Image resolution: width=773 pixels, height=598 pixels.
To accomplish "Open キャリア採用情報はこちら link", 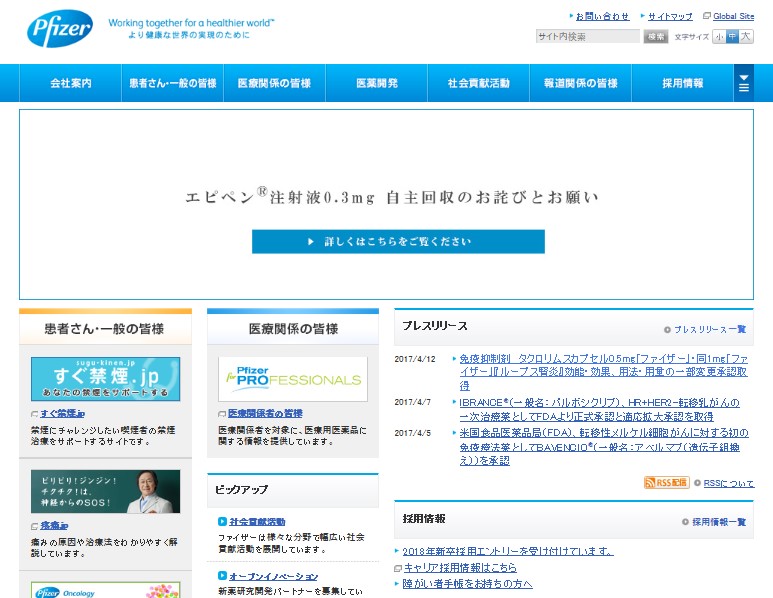I will point(460,567).
